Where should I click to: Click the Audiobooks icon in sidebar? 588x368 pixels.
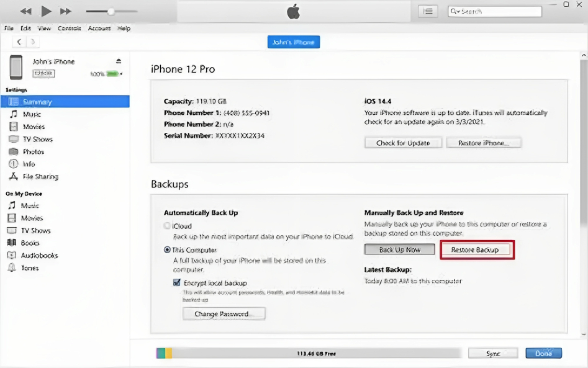pos(12,255)
